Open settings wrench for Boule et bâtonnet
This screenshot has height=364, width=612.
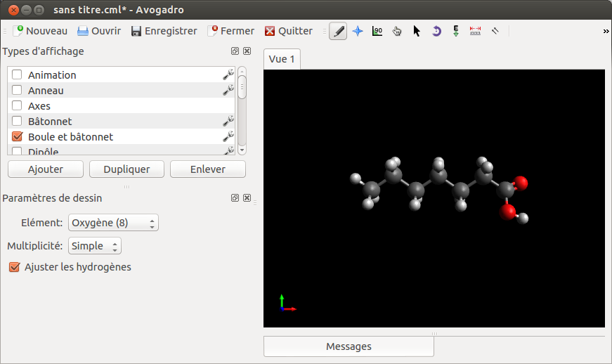228,136
